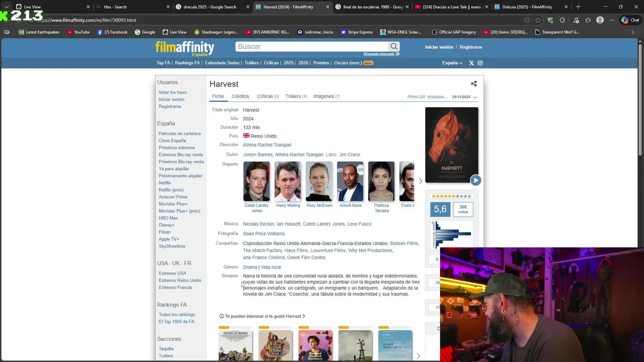644x362 pixels.
Task: Play the trailer button on Harvest poster
Action: point(475,180)
